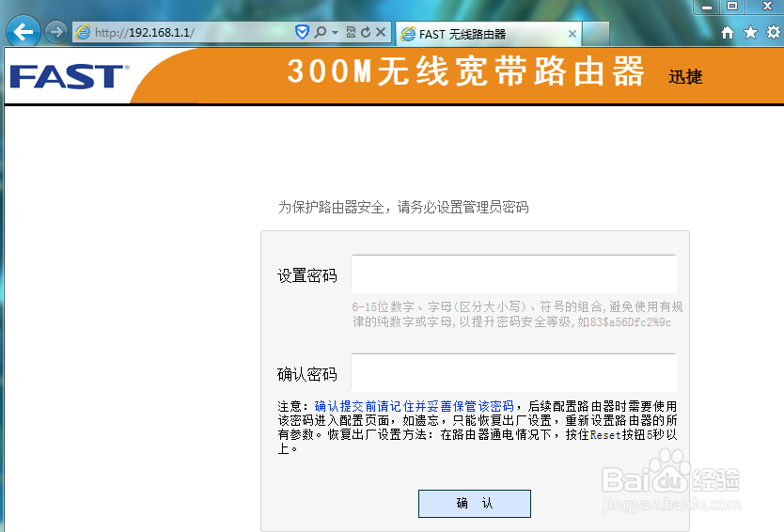Click the search magnifier in address bar
Screen dimensions: 784x532
click(x=320, y=32)
